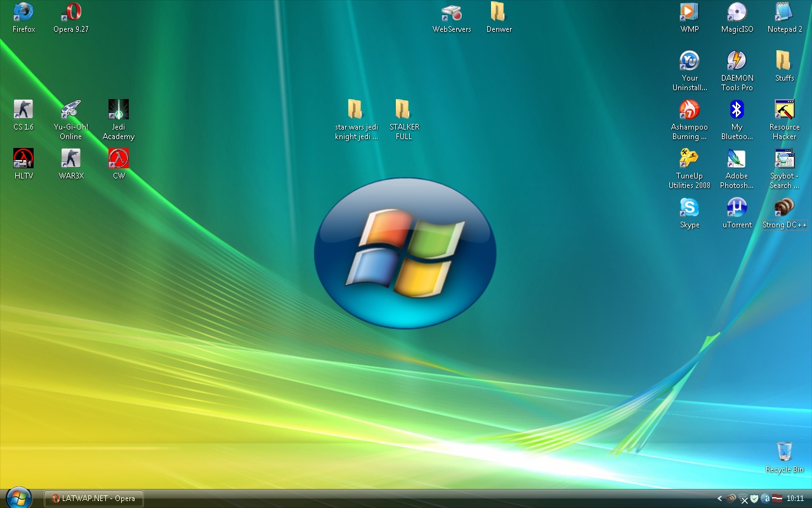Click the WAR3X shortcut icon
The height and width of the screenshot is (508, 812).
tap(71, 164)
